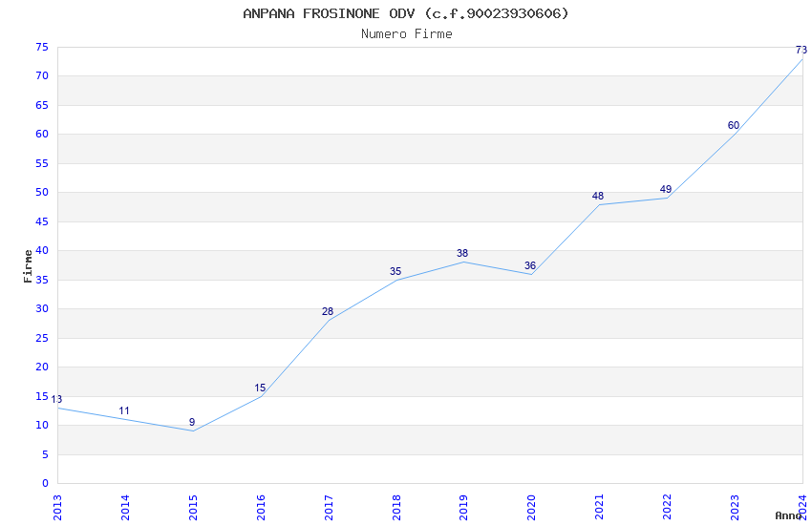The width and height of the screenshot is (812, 525).
Task: Click the 2020 x-axis year label
Action: [532, 508]
